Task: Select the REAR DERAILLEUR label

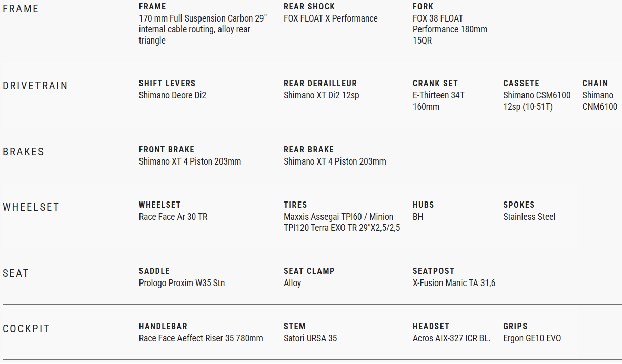Action: (x=320, y=83)
